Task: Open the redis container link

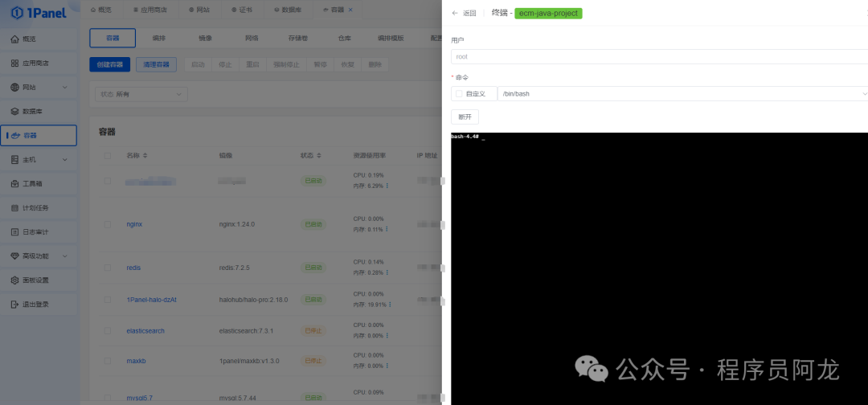Action: point(133,268)
